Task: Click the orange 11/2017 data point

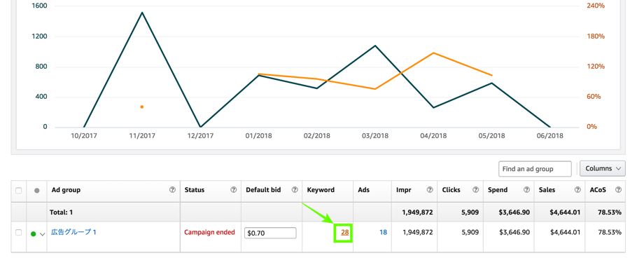Action: pyautogui.click(x=141, y=107)
